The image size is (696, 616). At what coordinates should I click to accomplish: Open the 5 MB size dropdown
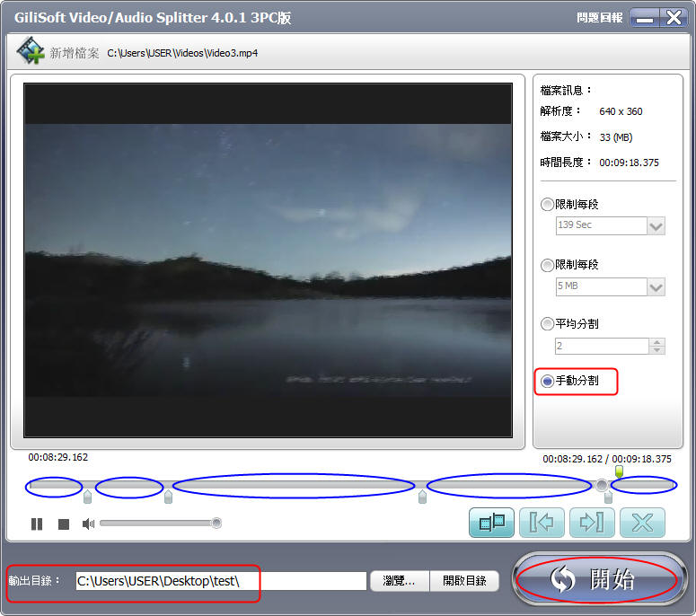(656, 287)
